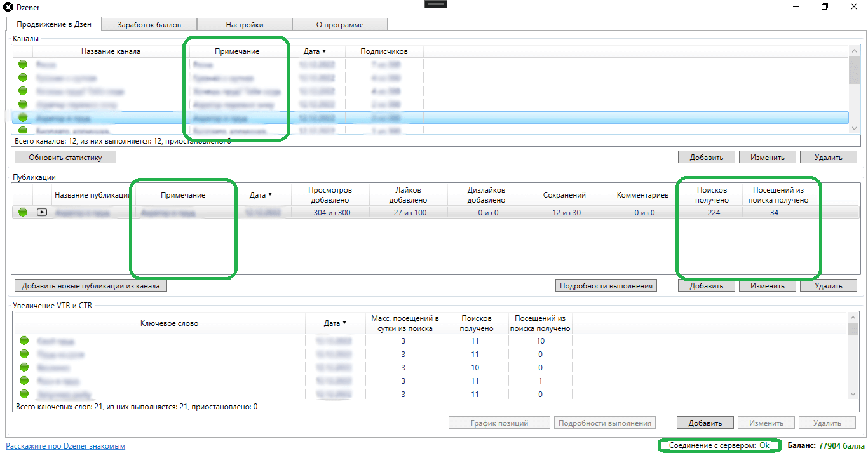Click Удалить in the Каналы section

pos(828,157)
